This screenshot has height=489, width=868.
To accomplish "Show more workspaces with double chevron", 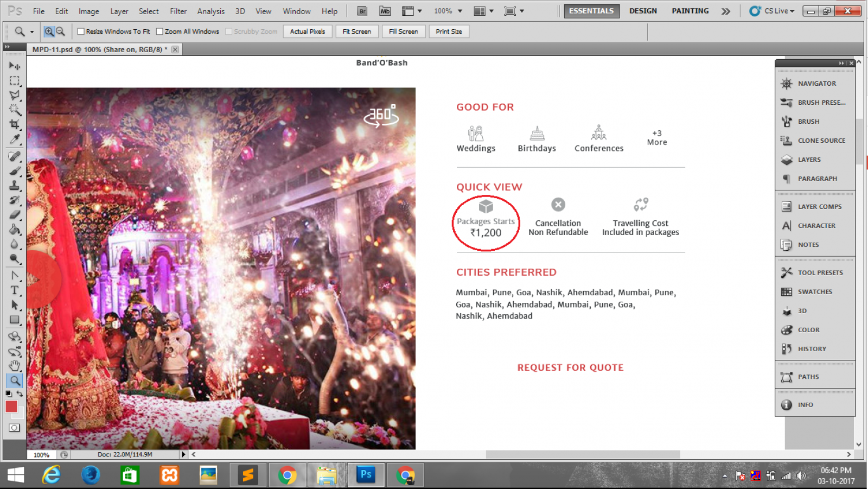I will point(726,11).
